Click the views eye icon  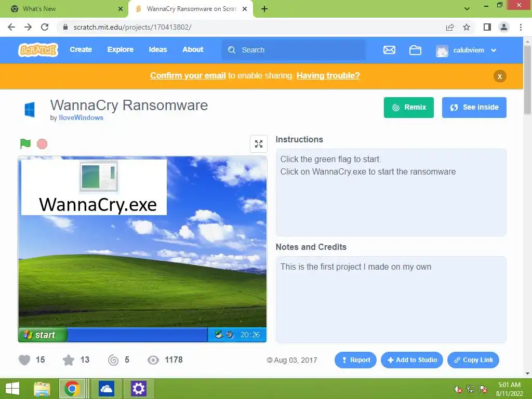153,360
